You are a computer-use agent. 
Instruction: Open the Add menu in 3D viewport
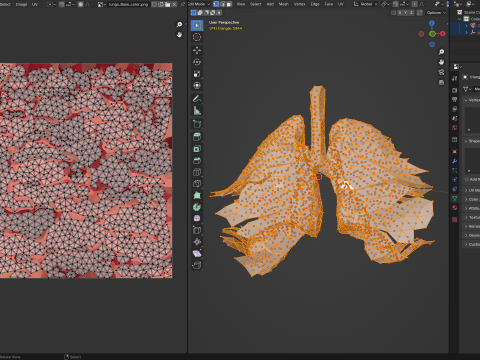270,4
